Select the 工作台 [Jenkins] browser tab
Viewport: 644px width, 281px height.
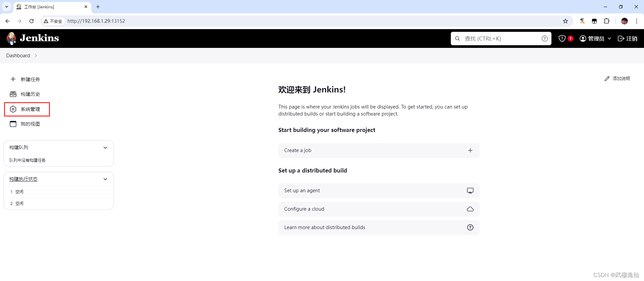52,7
